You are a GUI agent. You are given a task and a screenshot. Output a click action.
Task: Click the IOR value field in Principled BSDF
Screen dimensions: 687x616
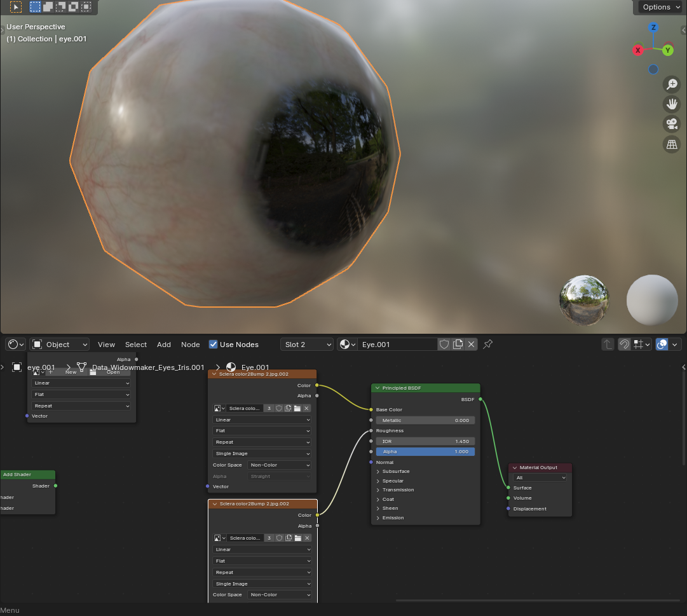point(425,441)
